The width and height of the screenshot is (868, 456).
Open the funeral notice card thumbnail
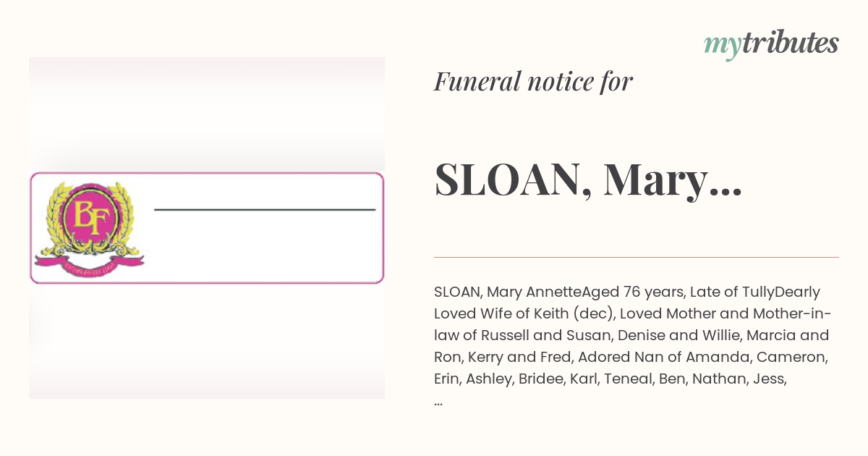click(x=207, y=228)
